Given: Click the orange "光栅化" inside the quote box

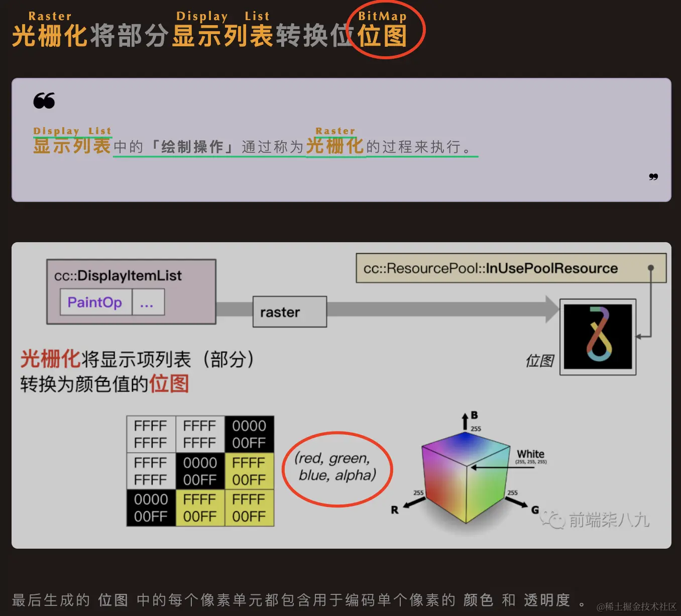Looking at the screenshot, I should (x=335, y=146).
